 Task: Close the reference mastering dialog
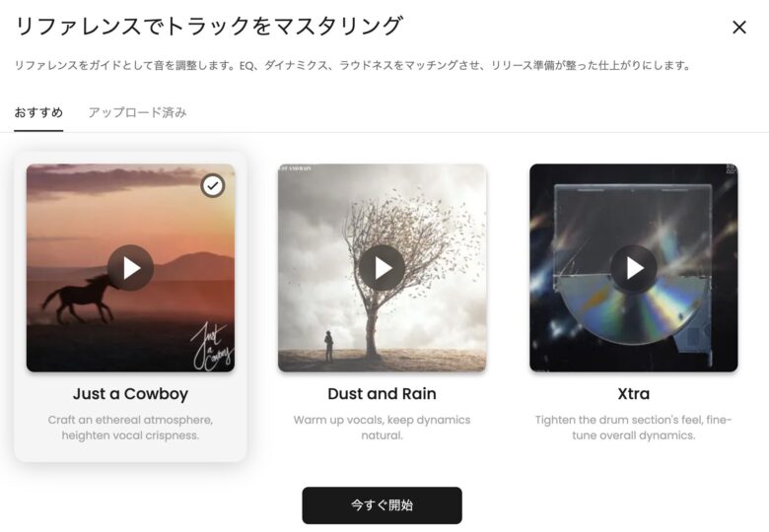(x=739, y=27)
